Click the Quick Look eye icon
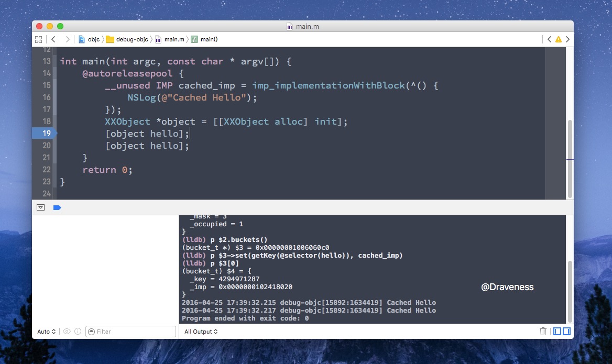 click(67, 332)
